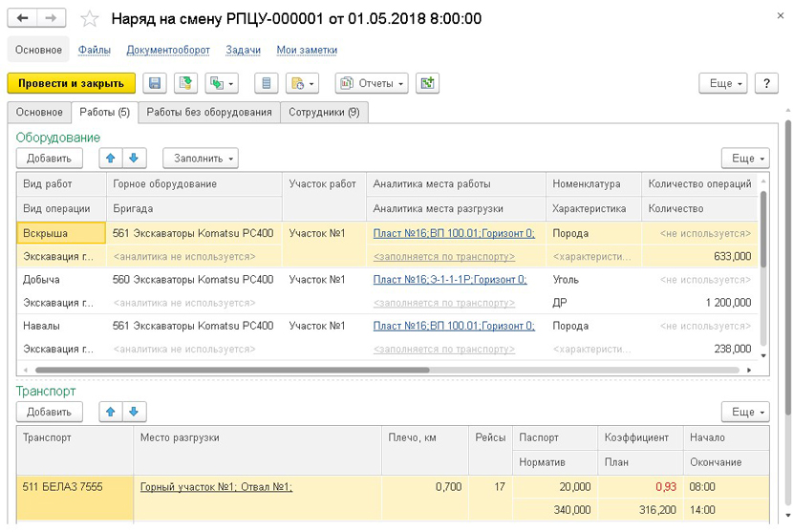Expand the Заполнить dropdown
793x532 pixels.
(x=201, y=158)
